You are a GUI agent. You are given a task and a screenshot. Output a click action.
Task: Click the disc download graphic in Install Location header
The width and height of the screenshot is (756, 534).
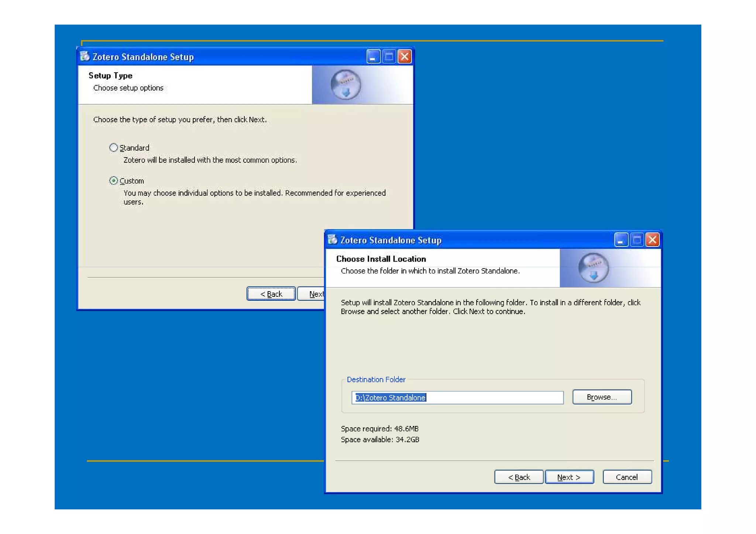point(593,268)
